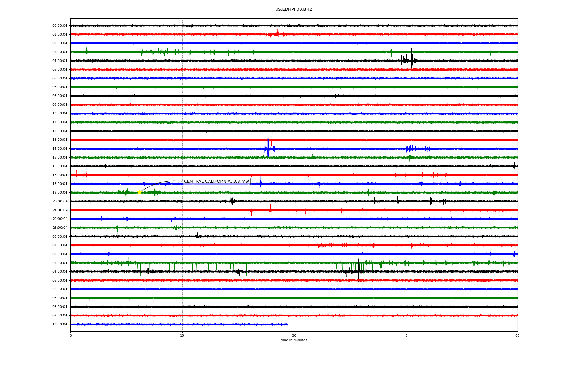Click the 'time in minutes' axis label
This screenshot has width=588, height=368.
click(x=294, y=340)
